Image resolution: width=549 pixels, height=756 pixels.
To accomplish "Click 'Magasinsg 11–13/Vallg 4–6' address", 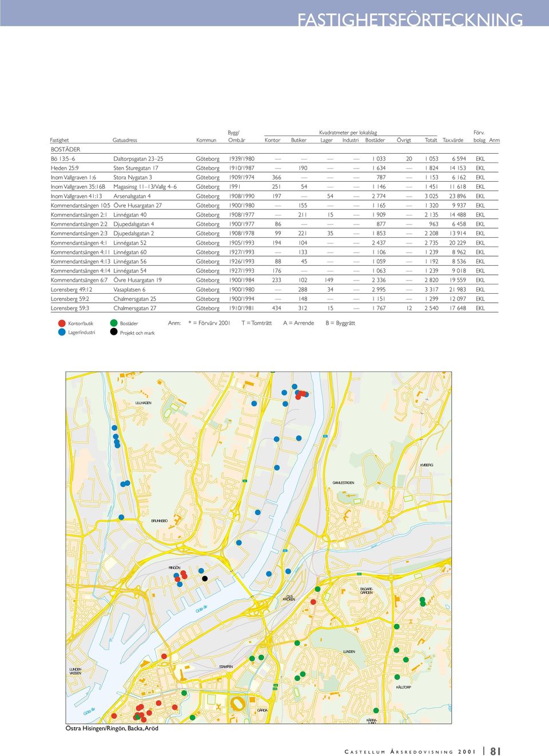I will point(145,187).
